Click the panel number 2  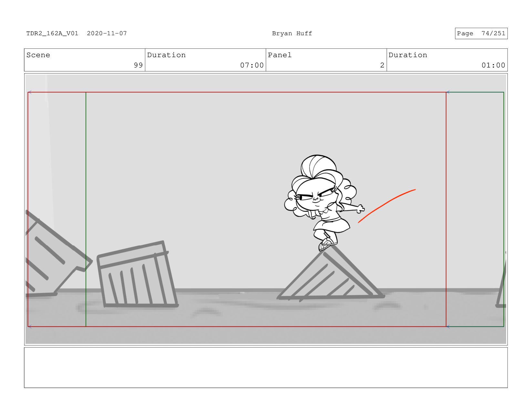point(382,65)
